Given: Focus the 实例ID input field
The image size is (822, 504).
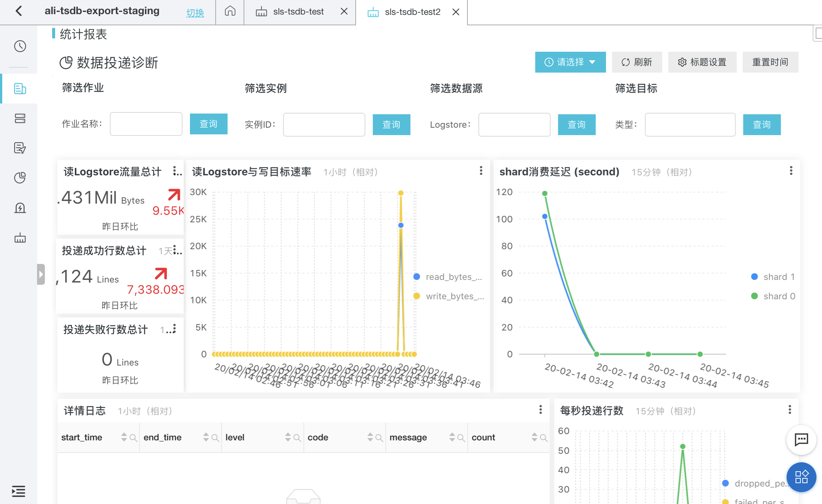Looking at the screenshot, I should pos(324,125).
